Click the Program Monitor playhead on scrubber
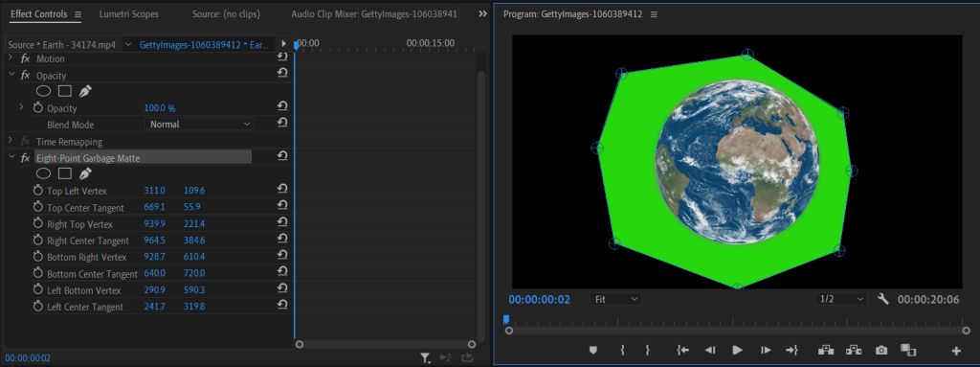 [x=506, y=319]
